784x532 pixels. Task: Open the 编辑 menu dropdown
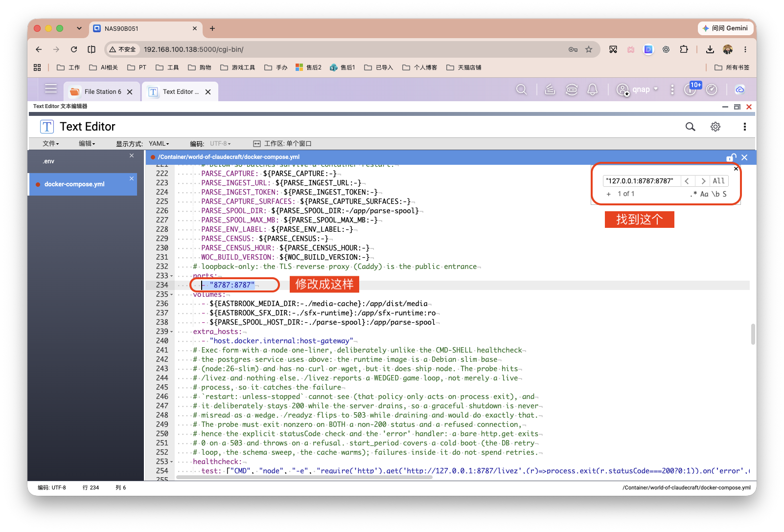pyautogui.click(x=87, y=144)
